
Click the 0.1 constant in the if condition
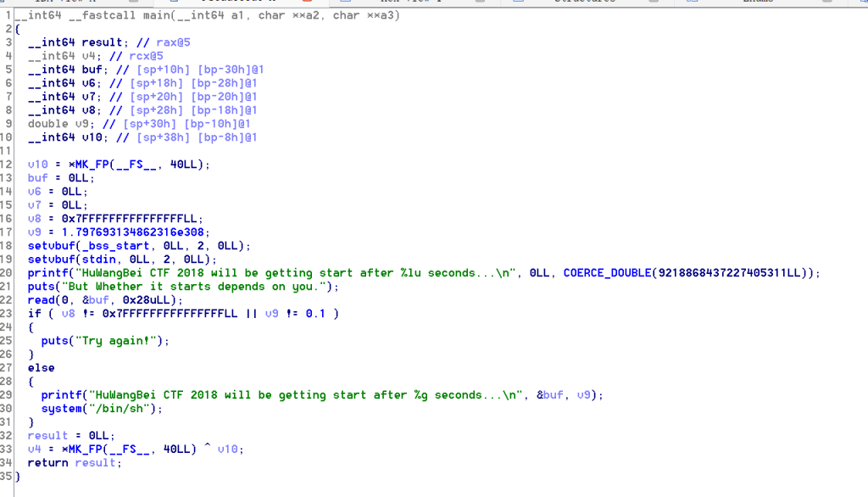point(316,314)
